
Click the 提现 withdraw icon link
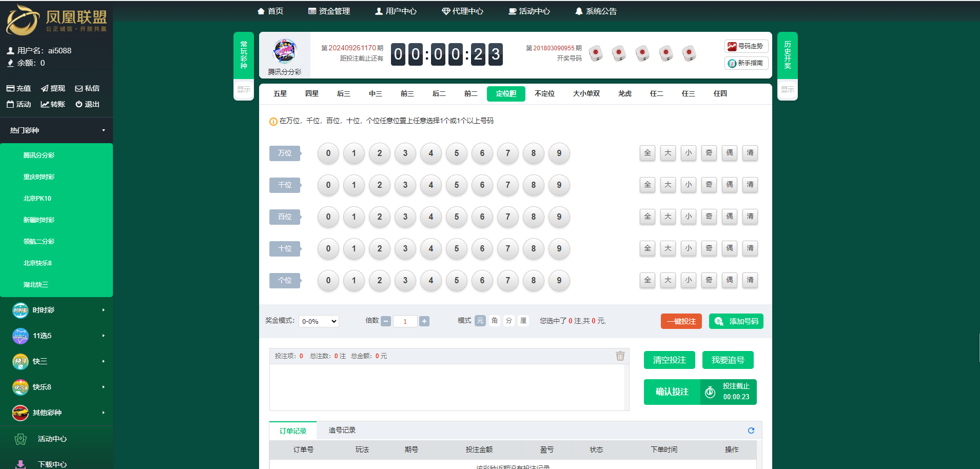53,88
